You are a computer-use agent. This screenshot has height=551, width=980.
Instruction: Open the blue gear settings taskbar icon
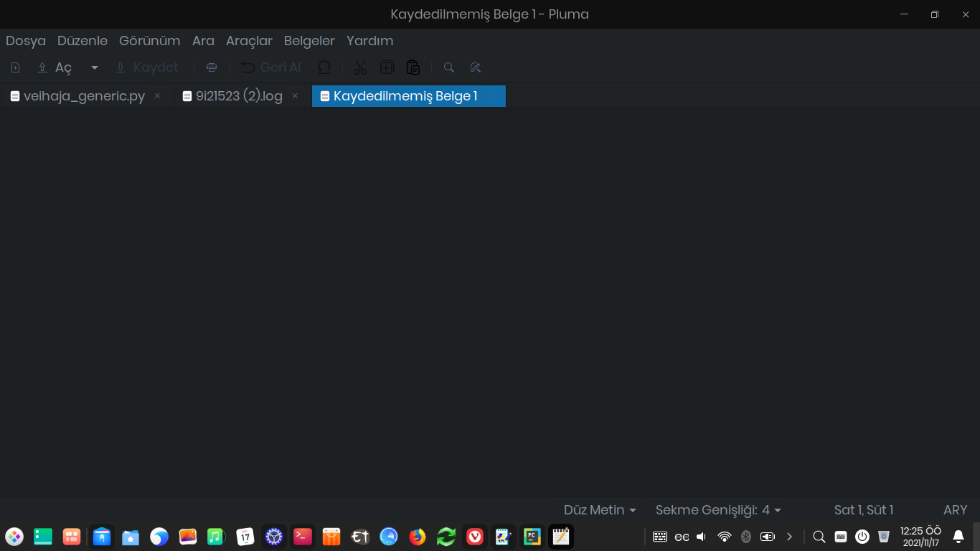pyautogui.click(x=274, y=537)
